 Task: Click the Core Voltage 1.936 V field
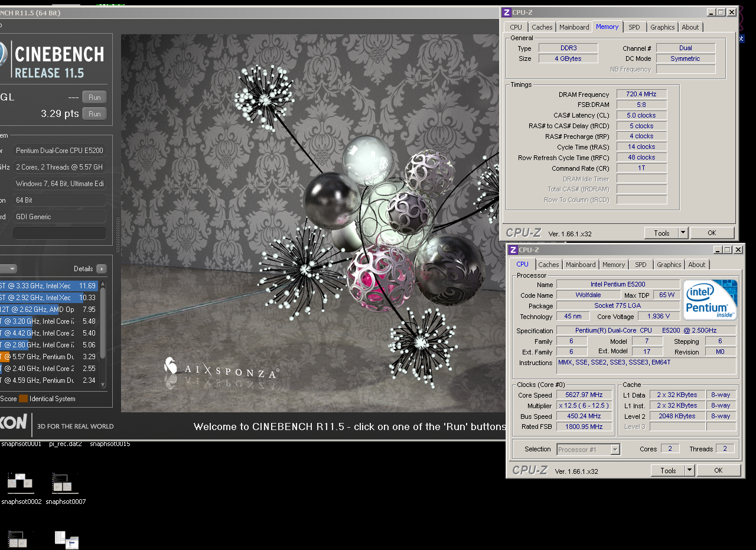click(658, 316)
